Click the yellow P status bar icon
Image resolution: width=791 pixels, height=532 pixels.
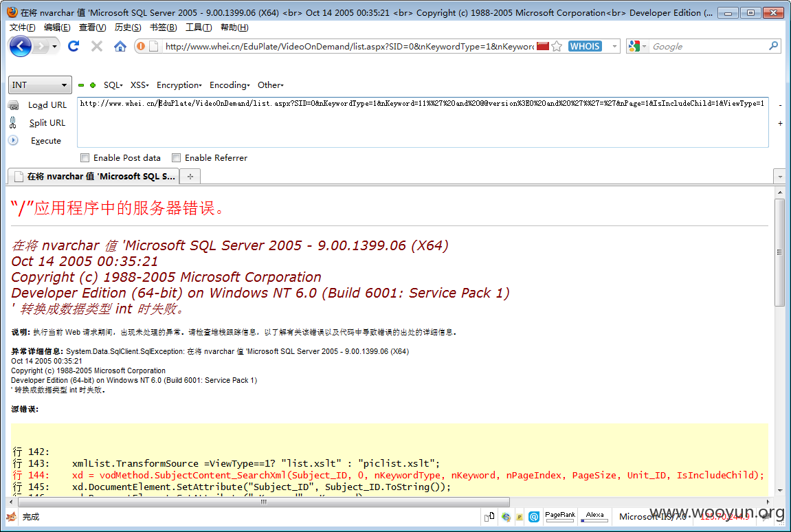pos(519,517)
